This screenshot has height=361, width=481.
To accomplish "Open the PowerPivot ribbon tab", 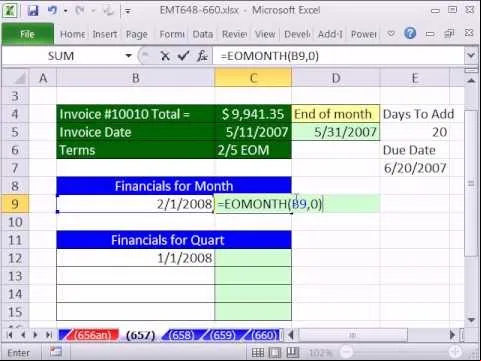I will (363, 34).
